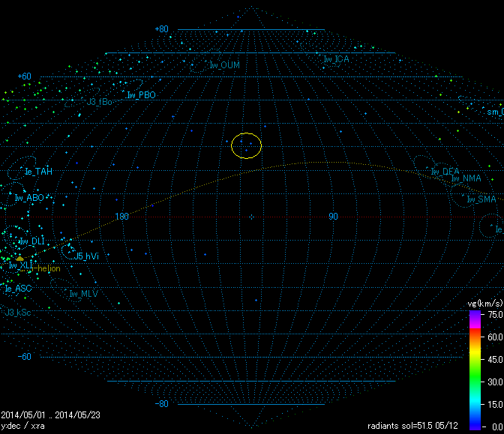Click the +60 declination label

pos(25,76)
